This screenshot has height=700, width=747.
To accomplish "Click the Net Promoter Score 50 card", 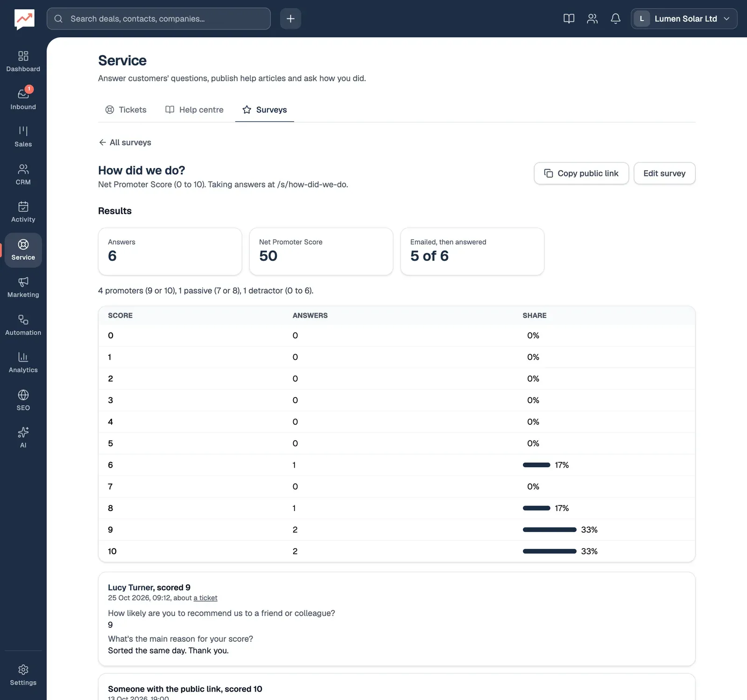I will pyautogui.click(x=321, y=252).
